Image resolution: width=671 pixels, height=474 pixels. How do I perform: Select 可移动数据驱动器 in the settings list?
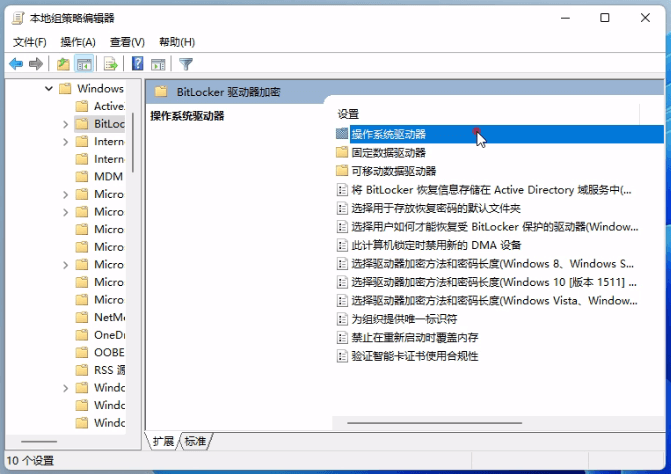tap(394, 171)
